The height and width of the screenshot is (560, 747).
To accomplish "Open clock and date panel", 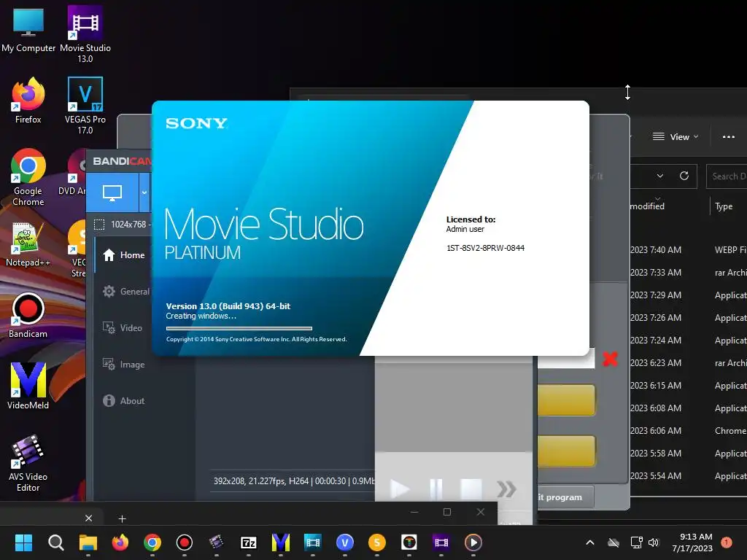I will click(692, 542).
